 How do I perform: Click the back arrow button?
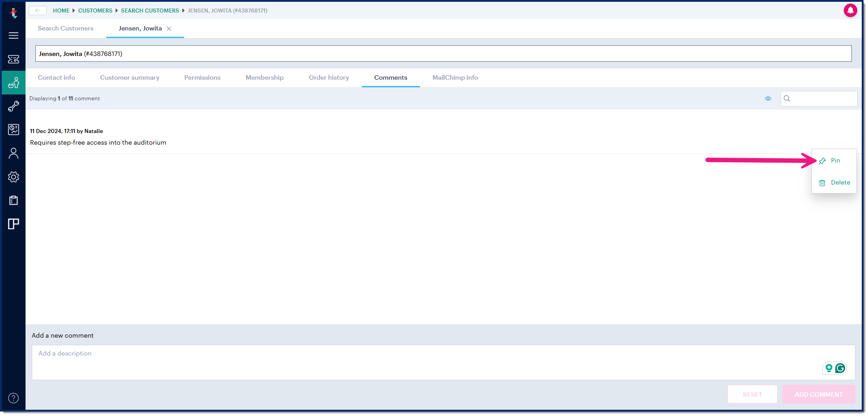pos(38,10)
